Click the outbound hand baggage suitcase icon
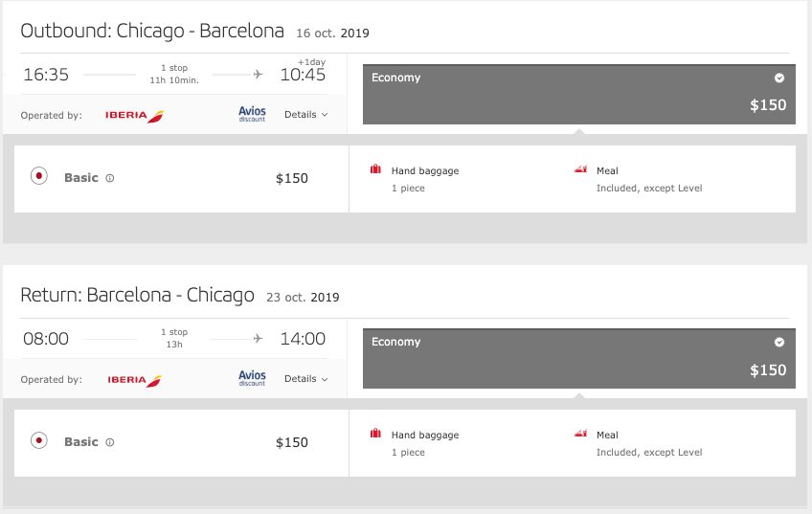 click(x=376, y=169)
